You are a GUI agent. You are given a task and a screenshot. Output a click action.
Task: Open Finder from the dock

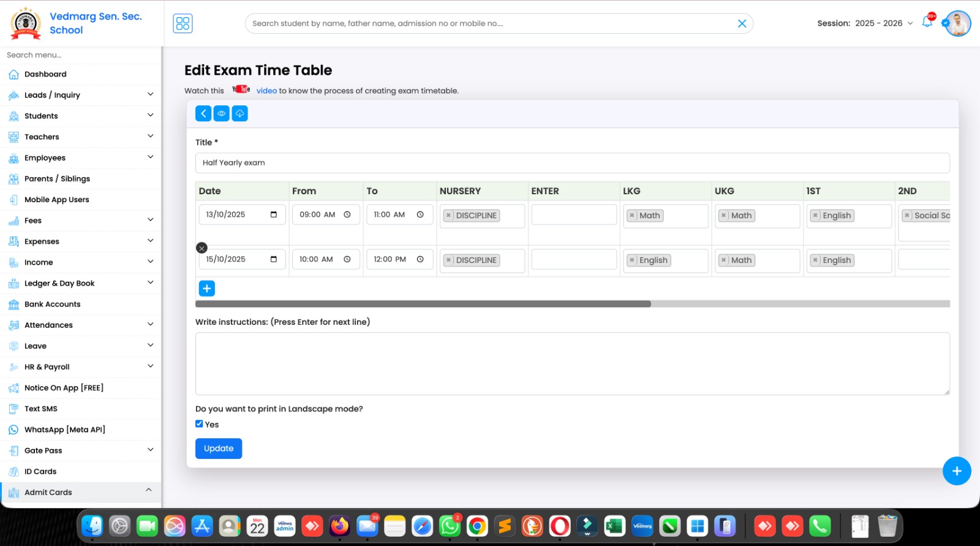[92, 526]
